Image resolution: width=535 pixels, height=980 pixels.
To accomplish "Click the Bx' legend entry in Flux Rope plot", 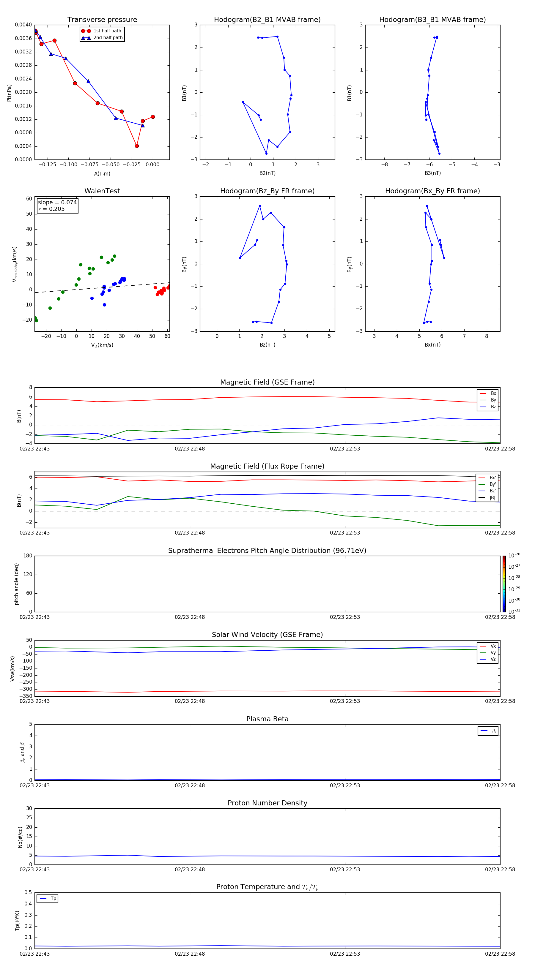I will coord(487,478).
